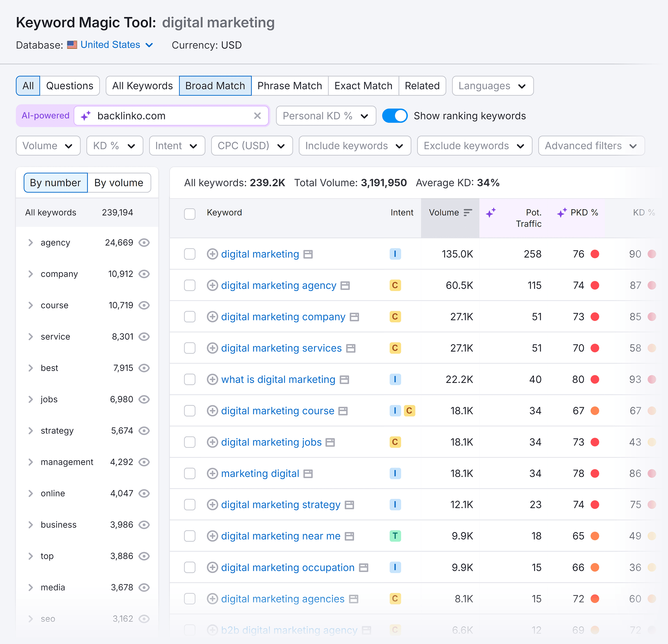Expand the "agency" keyword group
The image size is (668, 644).
31,242
